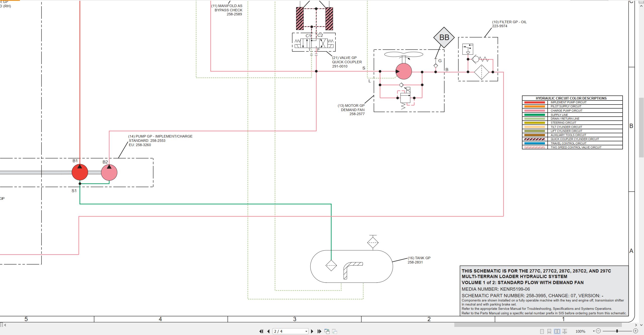The image size is (644, 335).
Task: Click the Quick Coupler Cylinder Circuit striped swatch
Action: coord(535,139)
